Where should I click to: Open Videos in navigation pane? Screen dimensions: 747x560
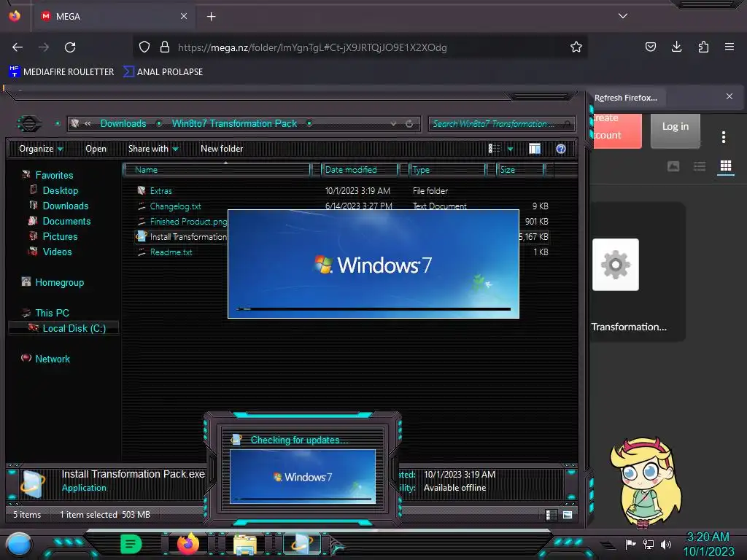coord(57,252)
